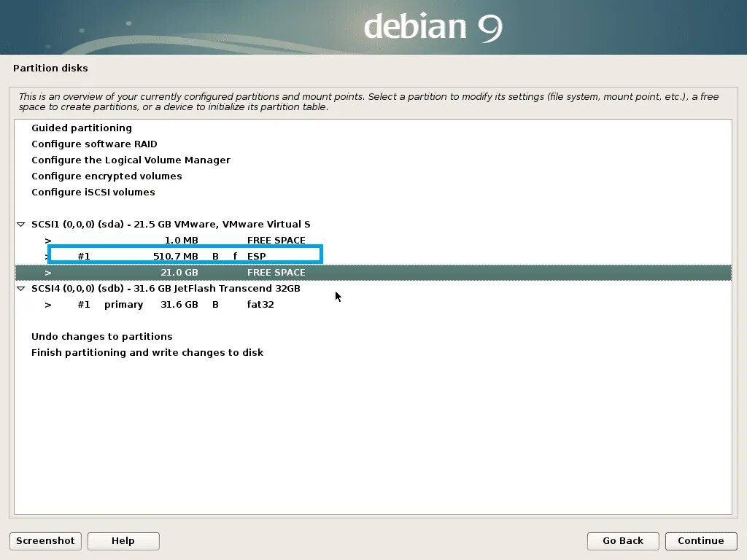Choose Configure encrypted volumes
Viewport: 747px width, 560px height.
[107, 176]
